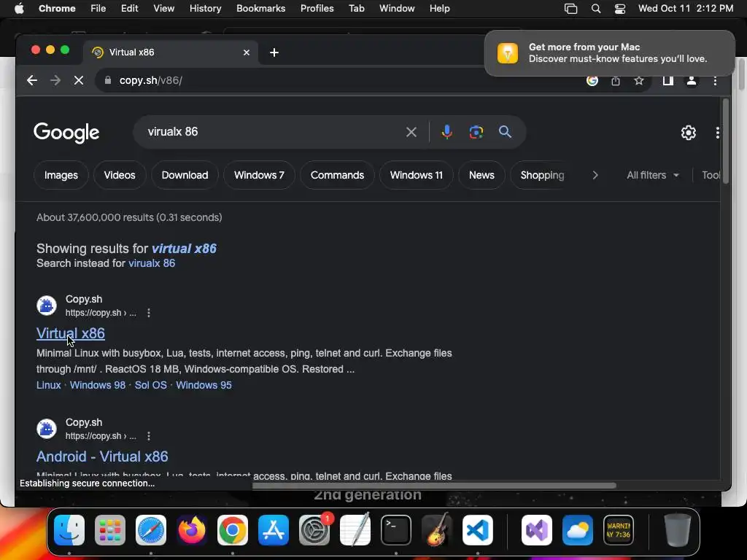Go to the Google home logo
The height and width of the screenshot is (560, 747).
(66, 133)
